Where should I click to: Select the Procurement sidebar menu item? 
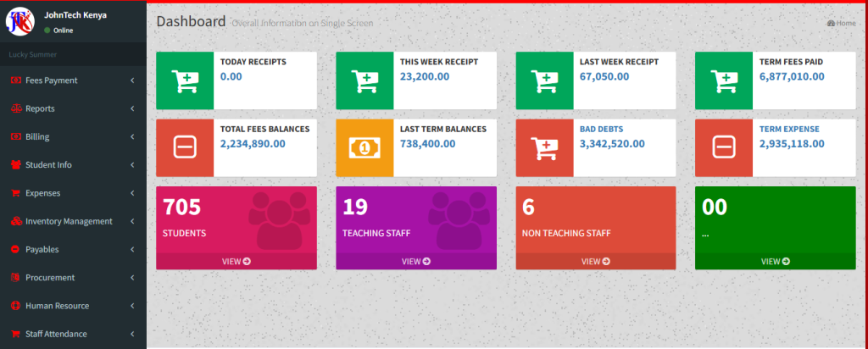point(49,278)
